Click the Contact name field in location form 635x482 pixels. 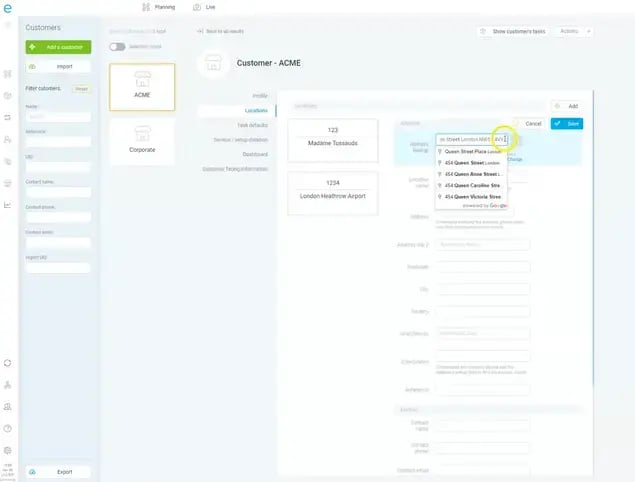tap(483, 425)
